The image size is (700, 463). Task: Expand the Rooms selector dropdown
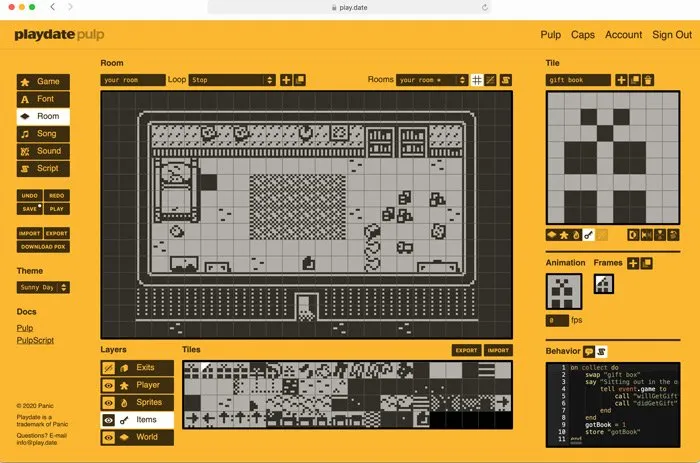tap(431, 80)
